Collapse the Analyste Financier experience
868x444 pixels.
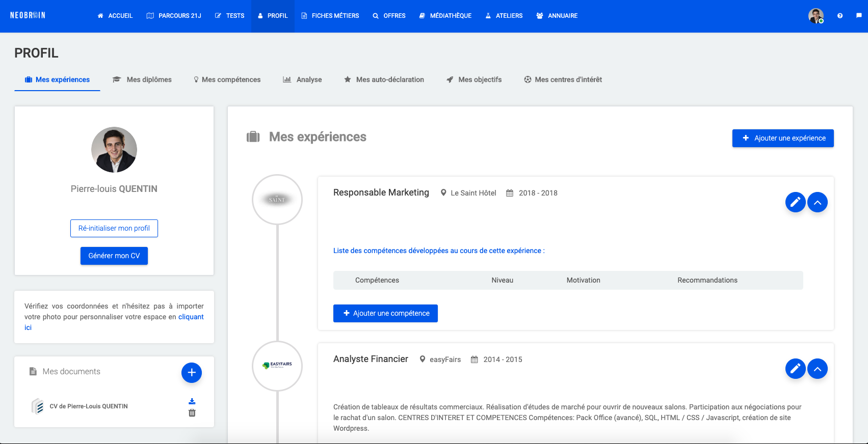pos(818,369)
